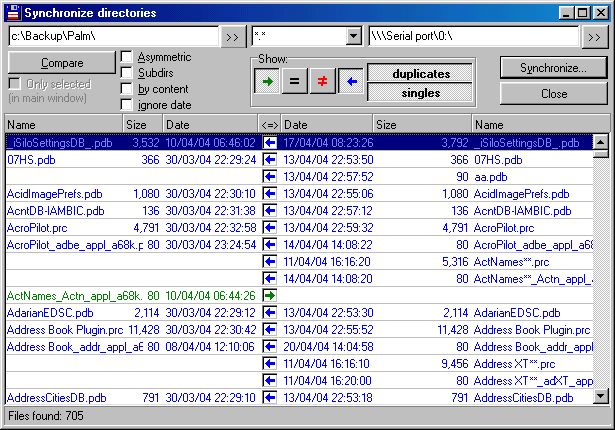Click direction arrow in the ActNames**.prc row
Viewport: 615px width, 430px height.
[270, 262]
